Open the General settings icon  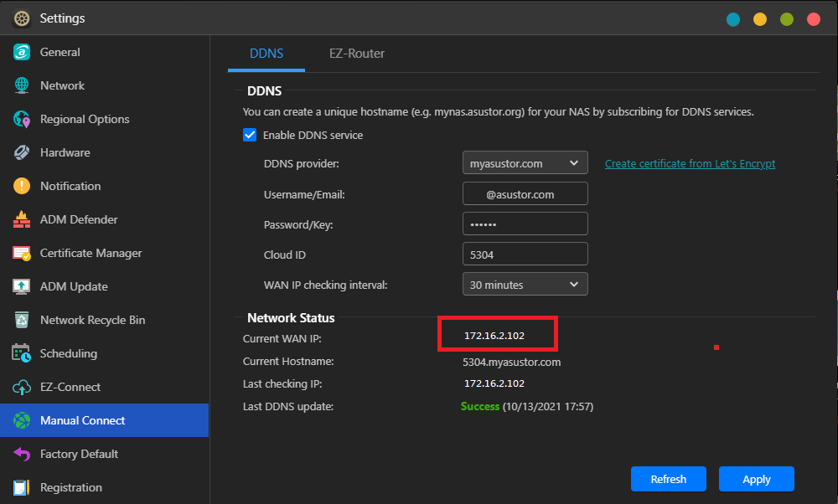(x=22, y=52)
